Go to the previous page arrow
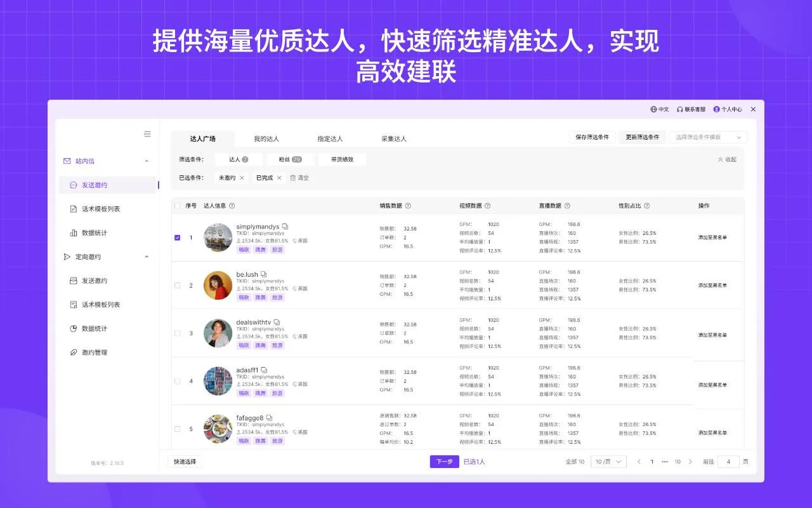Viewport: 812px width, 508px height. coord(639,462)
